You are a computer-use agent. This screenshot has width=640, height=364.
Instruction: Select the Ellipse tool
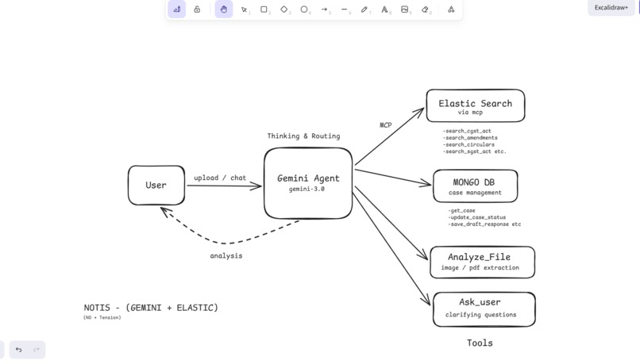coord(304,10)
